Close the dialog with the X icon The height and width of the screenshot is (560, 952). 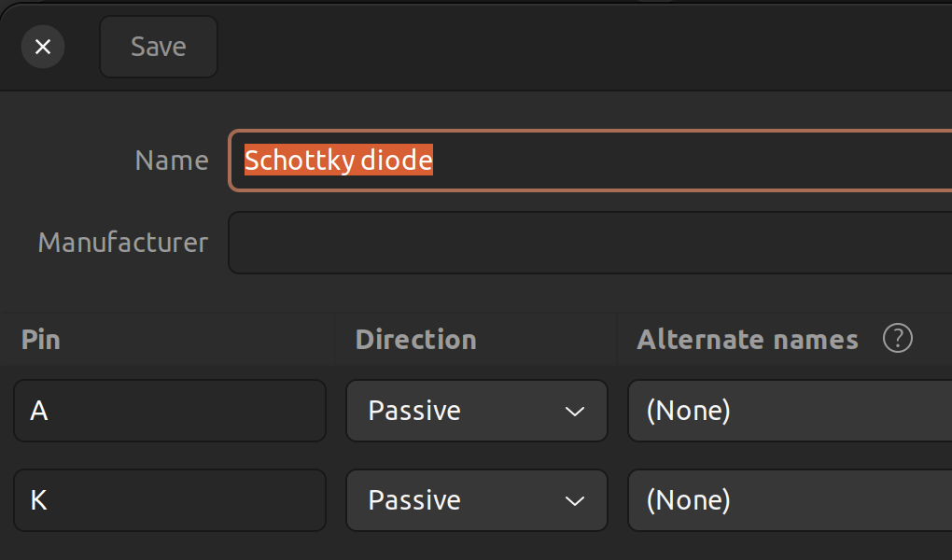tap(43, 47)
